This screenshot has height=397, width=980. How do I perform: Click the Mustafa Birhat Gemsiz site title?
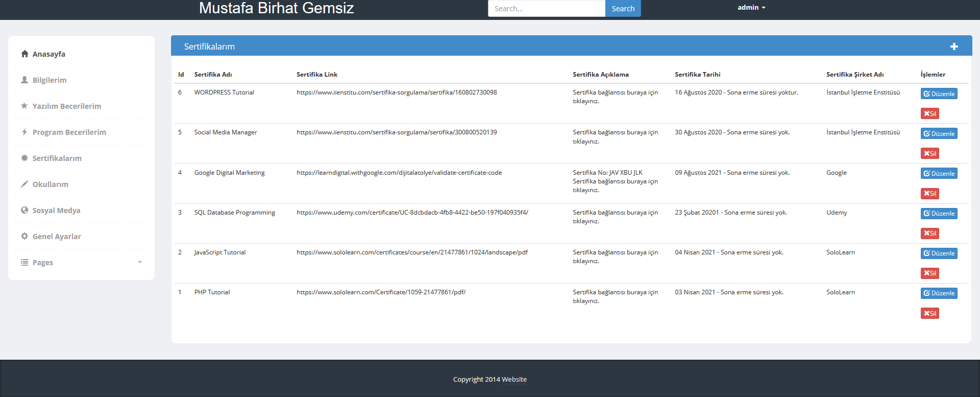pyautogui.click(x=276, y=8)
